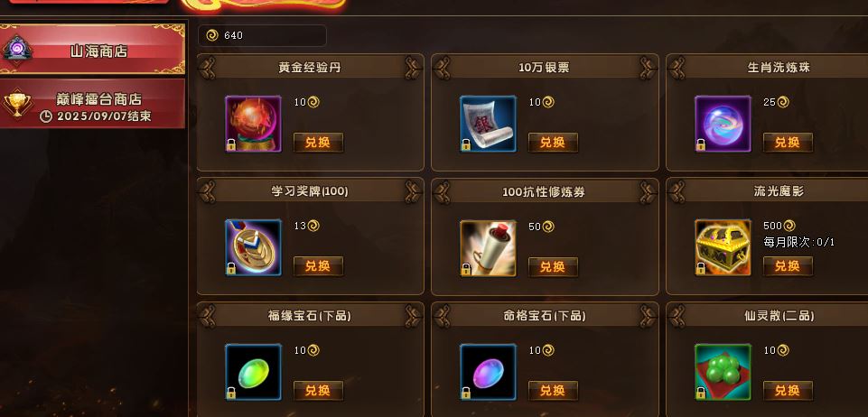Click 兑换 for 100抗性修炼券
The width and height of the screenshot is (868, 417).
point(553,267)
